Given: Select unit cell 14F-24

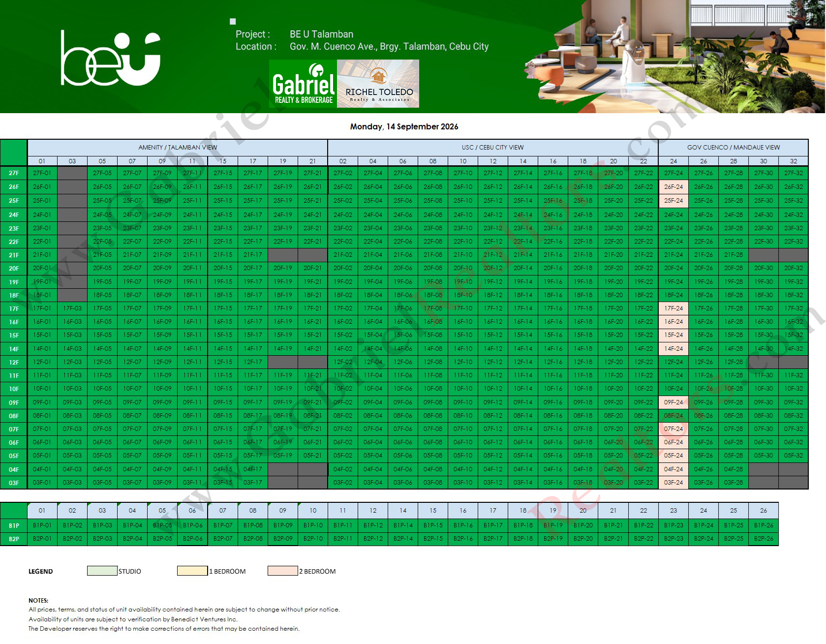Looking at the screenshot, I should tap(673, 349).
